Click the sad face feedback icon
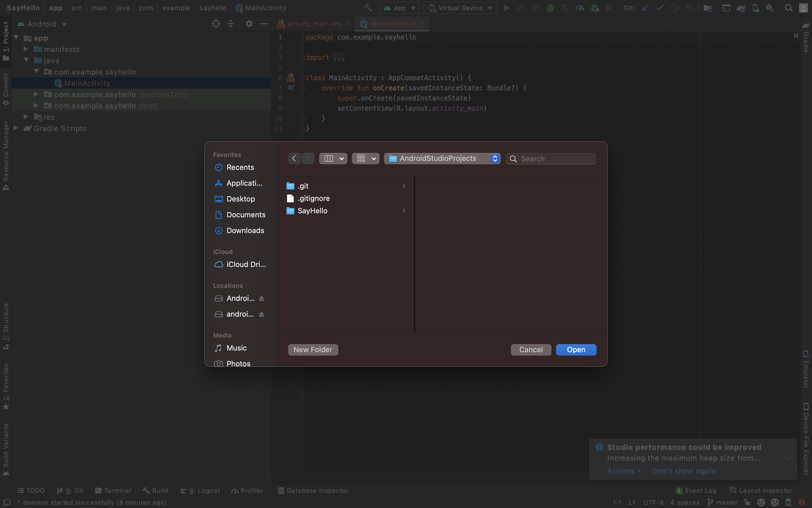Screen dimensions: 812x508 point(775,502)
